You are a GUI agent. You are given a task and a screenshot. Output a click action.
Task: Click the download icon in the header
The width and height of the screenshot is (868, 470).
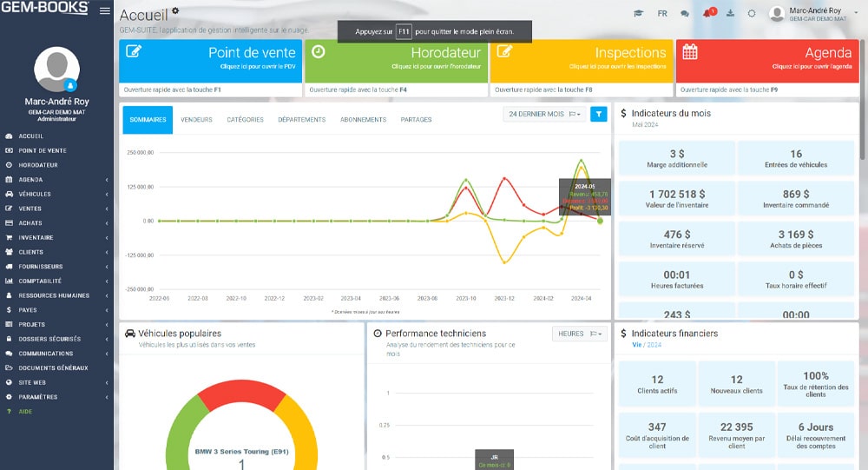tap(729, 13)
